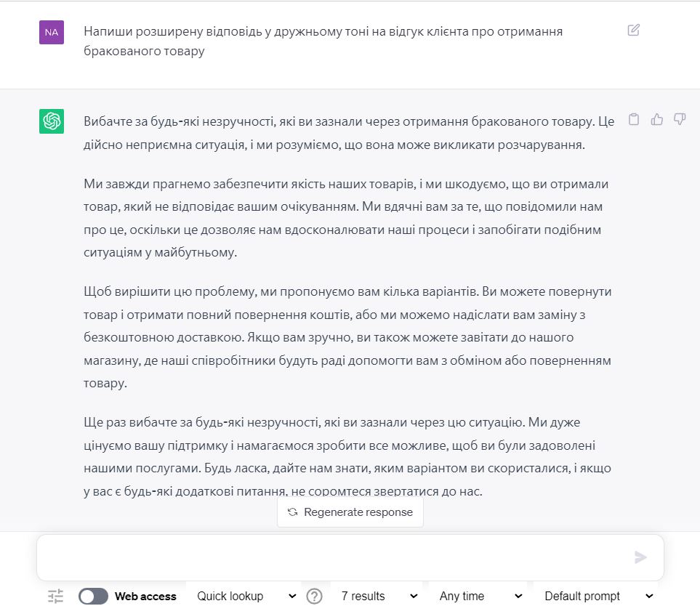Expand the Default prompt dropdown
This screenshot has width=700, height=614.
599,597
